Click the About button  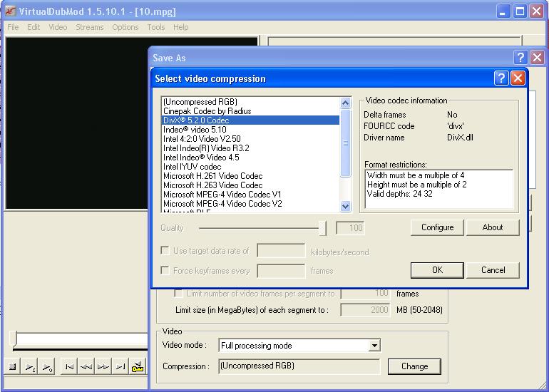[493, 227]
